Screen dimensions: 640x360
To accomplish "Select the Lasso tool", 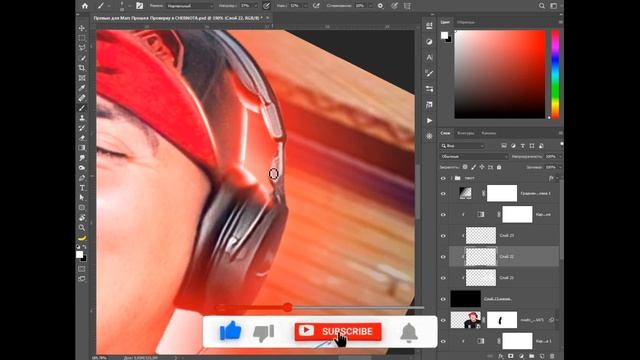I will point(82,48).
